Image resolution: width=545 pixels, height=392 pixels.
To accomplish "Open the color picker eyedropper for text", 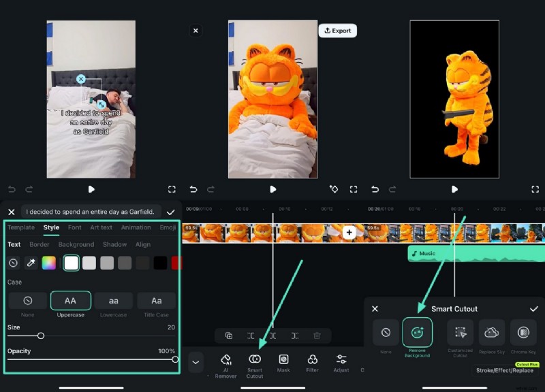I will 29,263.
